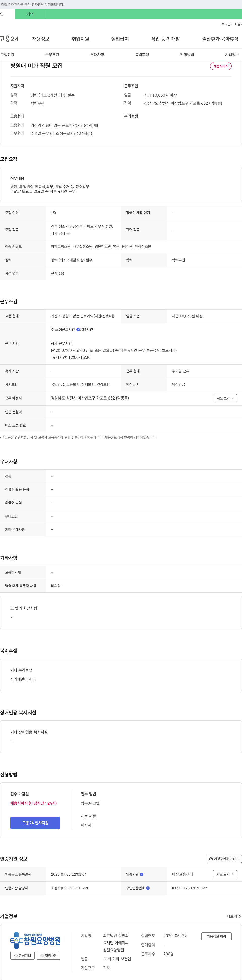Click the 퇴직연금 value
This screenshot has width=242, height=980.
pyautogui.click(x=178, y=384)
